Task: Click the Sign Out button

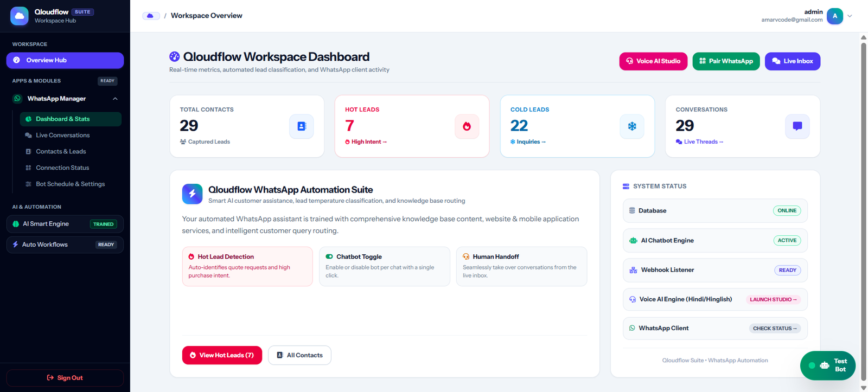Action: tap(65, 378)
